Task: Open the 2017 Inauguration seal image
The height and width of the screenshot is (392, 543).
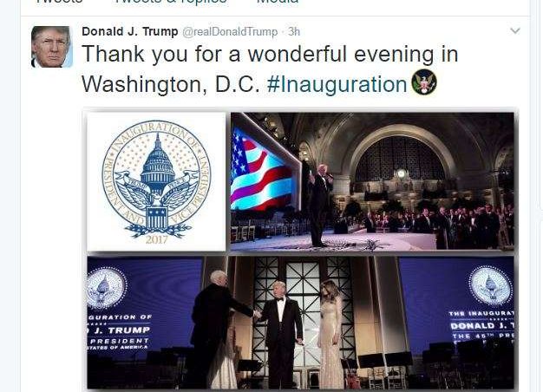Action: (x=156, y=181)
